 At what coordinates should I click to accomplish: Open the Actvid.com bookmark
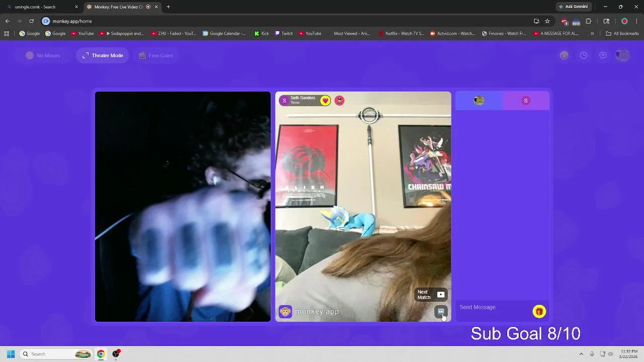coord(452,34)
